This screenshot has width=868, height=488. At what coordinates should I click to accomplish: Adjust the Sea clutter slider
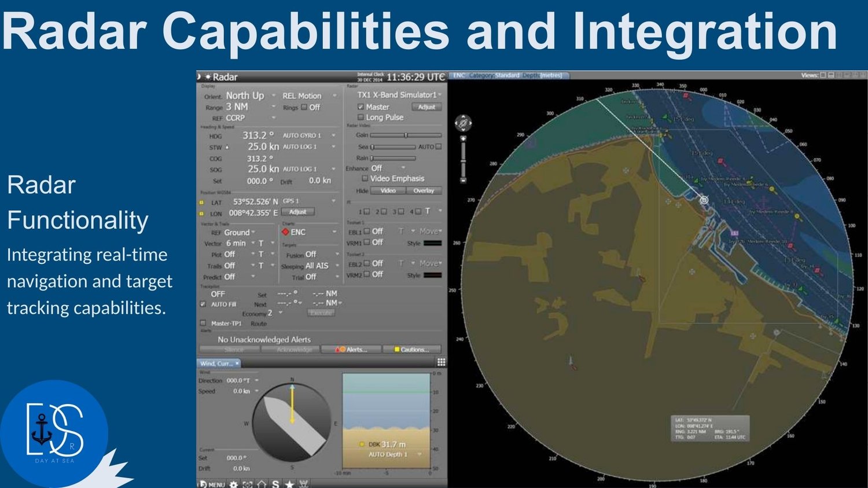(393, 147)
